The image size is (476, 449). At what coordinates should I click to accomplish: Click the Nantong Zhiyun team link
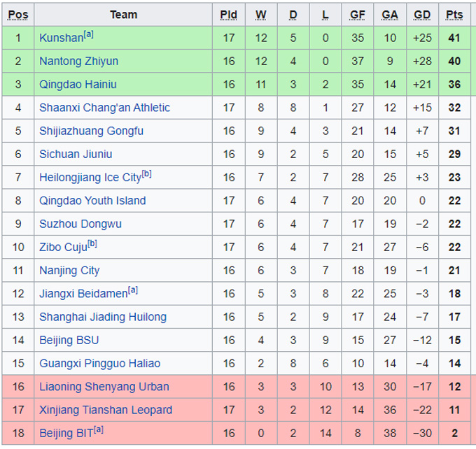pyautogui.click(x=78, y=61)
